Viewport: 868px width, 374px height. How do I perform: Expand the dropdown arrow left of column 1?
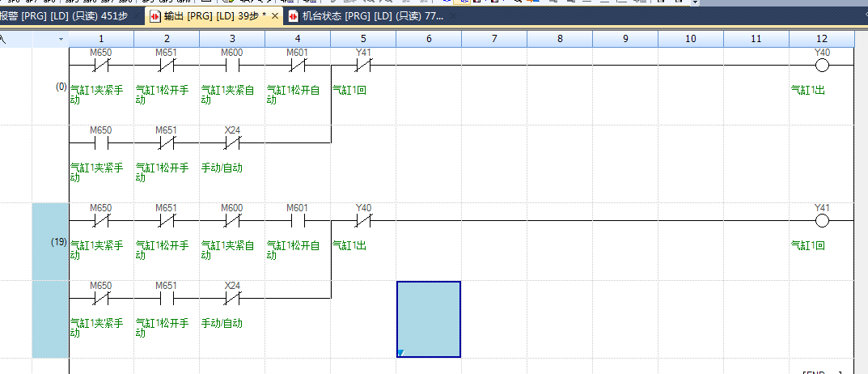(61, 39)
